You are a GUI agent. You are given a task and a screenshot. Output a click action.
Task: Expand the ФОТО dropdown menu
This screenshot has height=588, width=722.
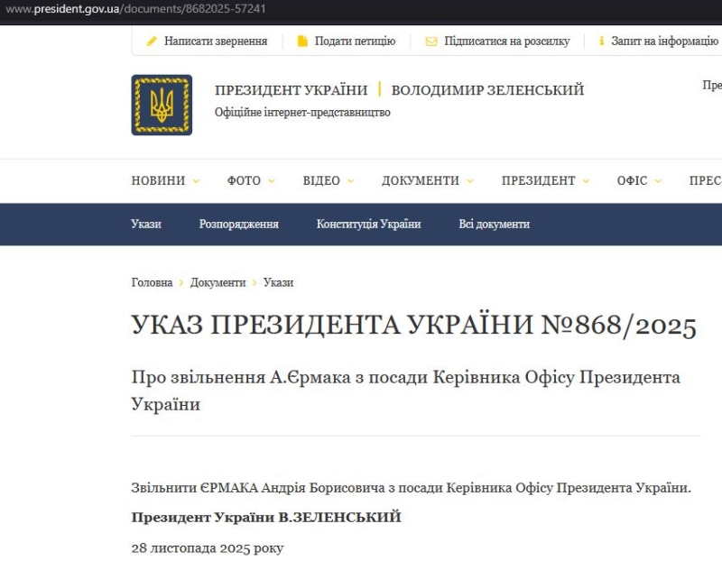(x=251, y=180)
